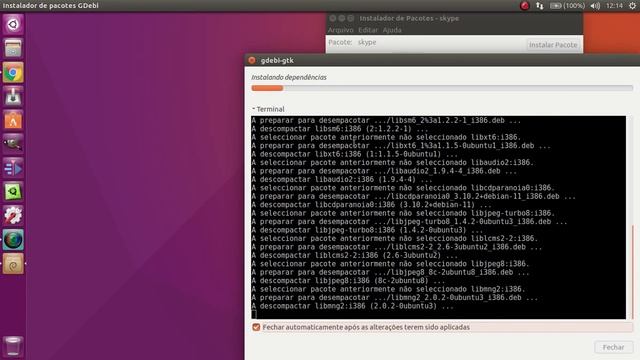
Task: Open the purple arrow-list launcher icon
Action: click(x=13, y=168)
